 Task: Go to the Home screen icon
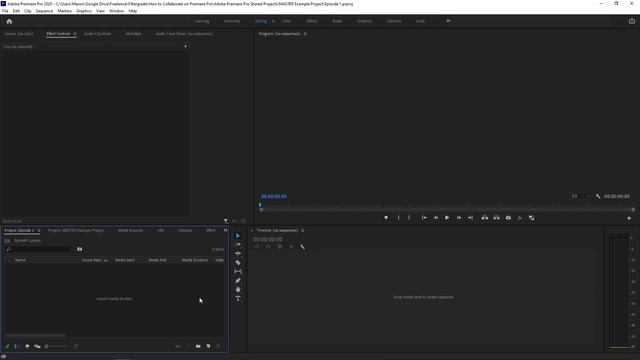coord(9,21)
